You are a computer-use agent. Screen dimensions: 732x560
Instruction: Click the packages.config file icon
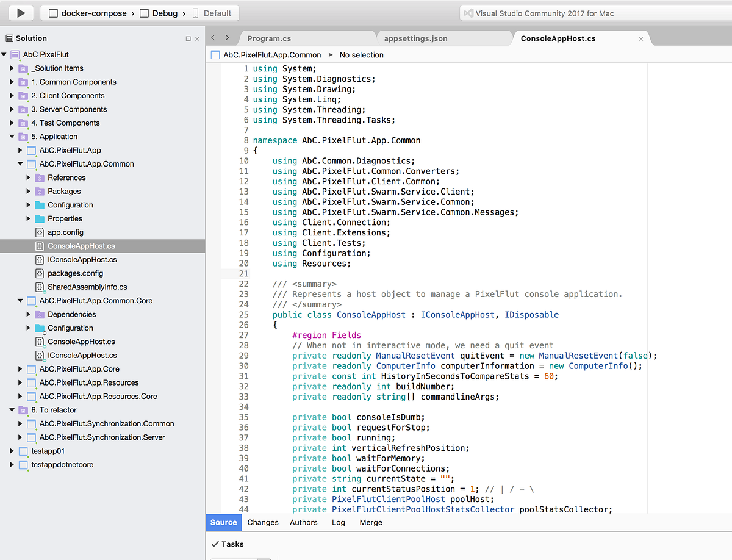point(40,273)
